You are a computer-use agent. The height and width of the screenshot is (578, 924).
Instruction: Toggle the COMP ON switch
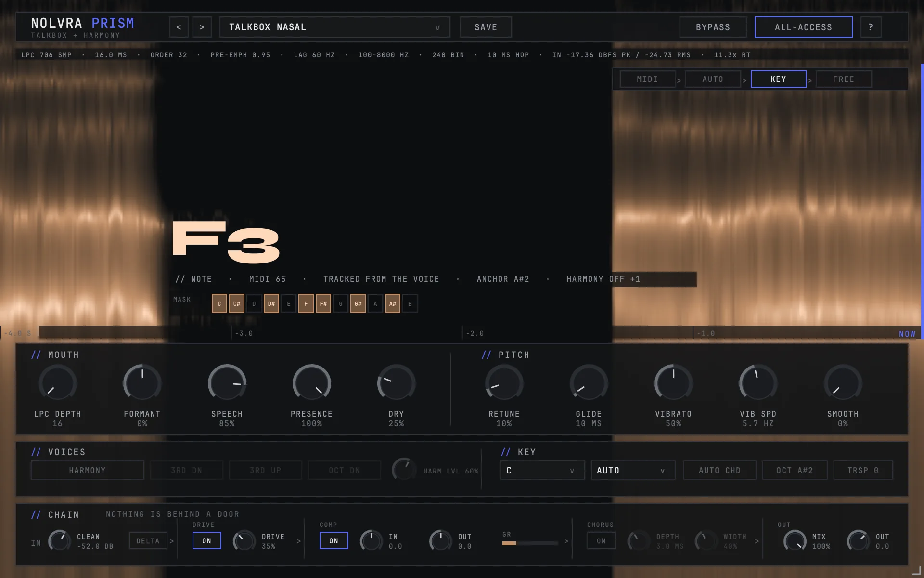click(334, 540)
